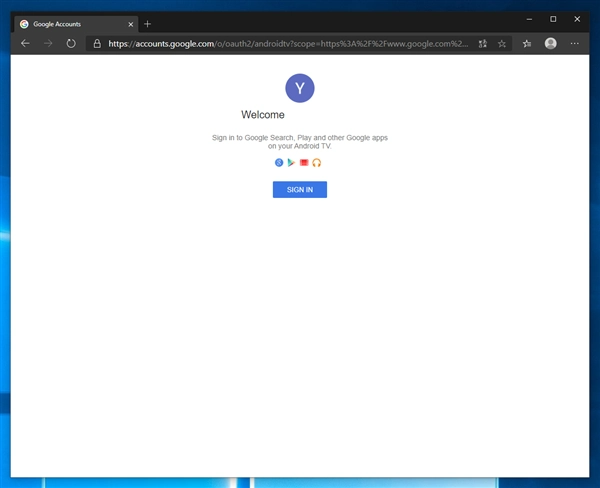Add page to favorites with star icon

coord(502,44)
